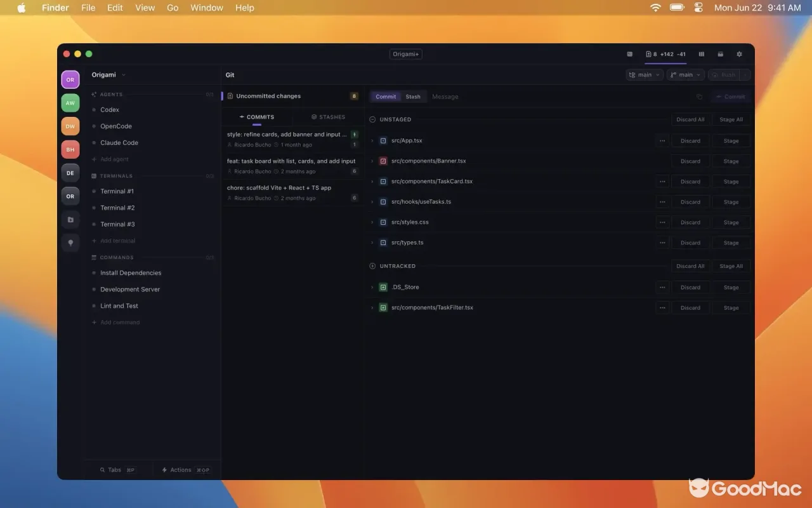This screenshot has height=508, width=812.
Task: Open more options for .DS_Store
Action: (x=662, y=287)
